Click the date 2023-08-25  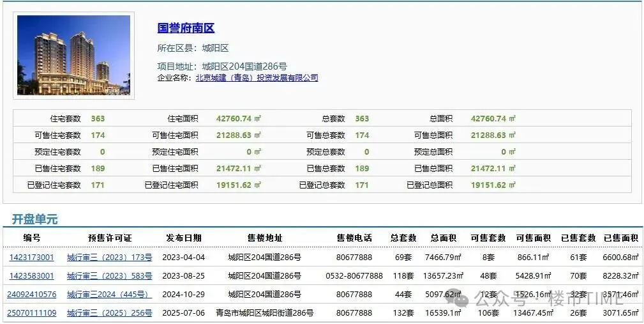[x=184, y=276]
